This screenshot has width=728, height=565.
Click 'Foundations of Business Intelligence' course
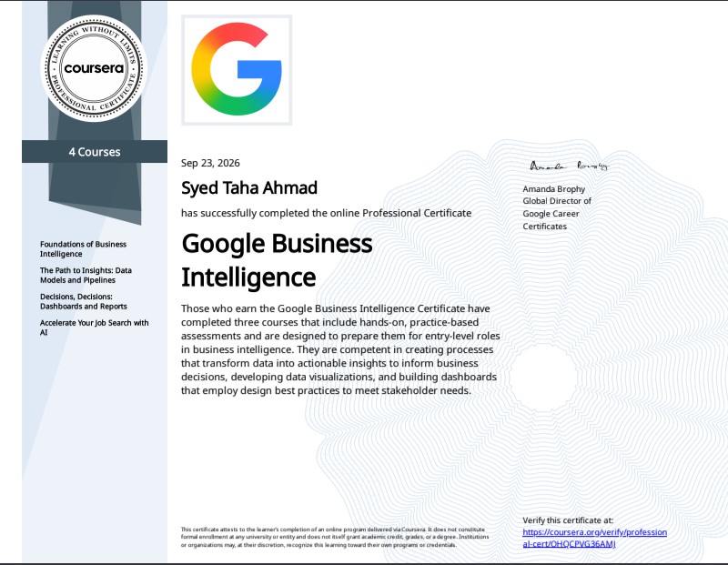coord(83,249)
